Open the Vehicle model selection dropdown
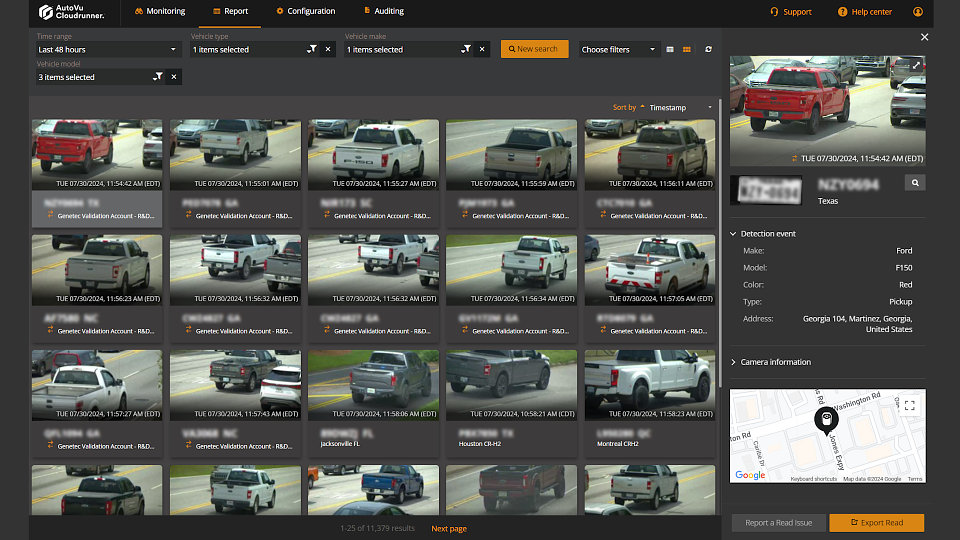960x540 pixels. (x=93, y=77)
